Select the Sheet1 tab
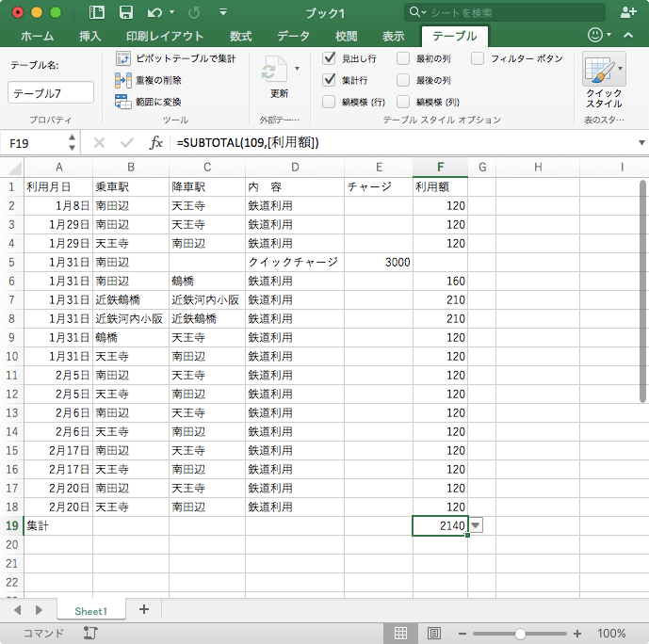The width and height of the screenshot is (649, 644). tap(91, 611)
